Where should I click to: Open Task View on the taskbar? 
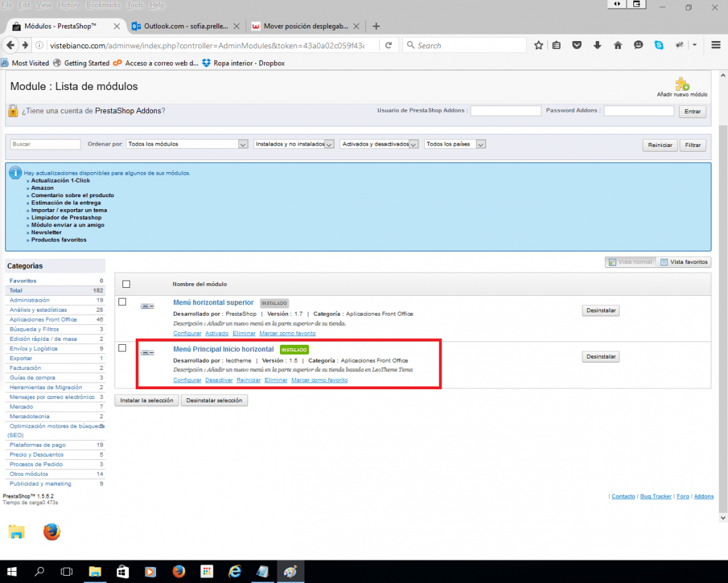coord(67,571)
